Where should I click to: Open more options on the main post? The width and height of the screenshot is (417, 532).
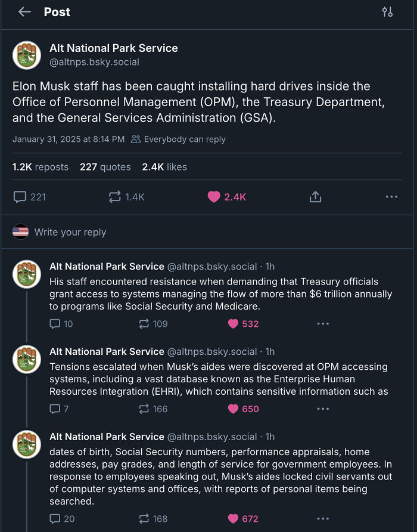pyautogui.click(x=391, y=197)
